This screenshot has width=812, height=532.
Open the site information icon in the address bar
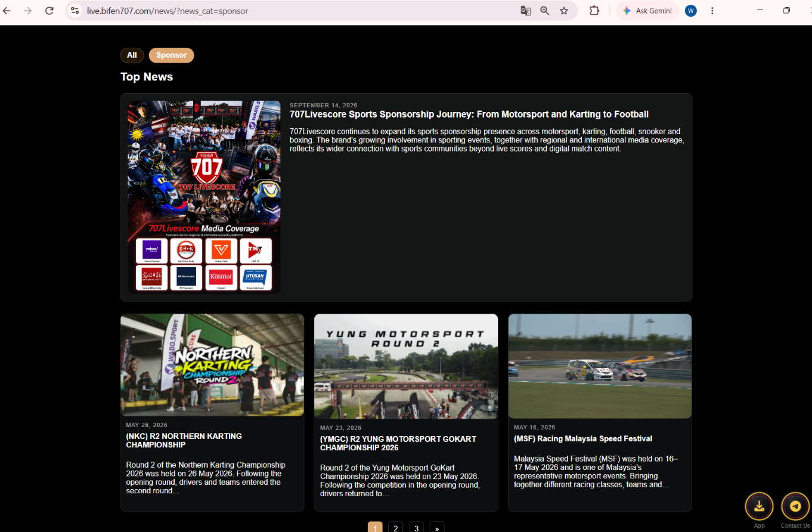[75, 11]
